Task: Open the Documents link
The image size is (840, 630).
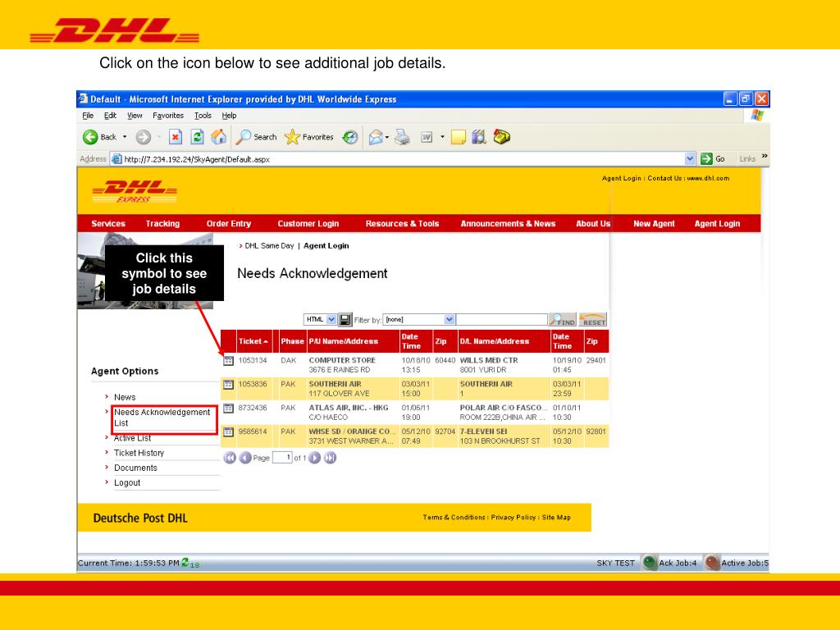Action: click(x=135, y=468)
